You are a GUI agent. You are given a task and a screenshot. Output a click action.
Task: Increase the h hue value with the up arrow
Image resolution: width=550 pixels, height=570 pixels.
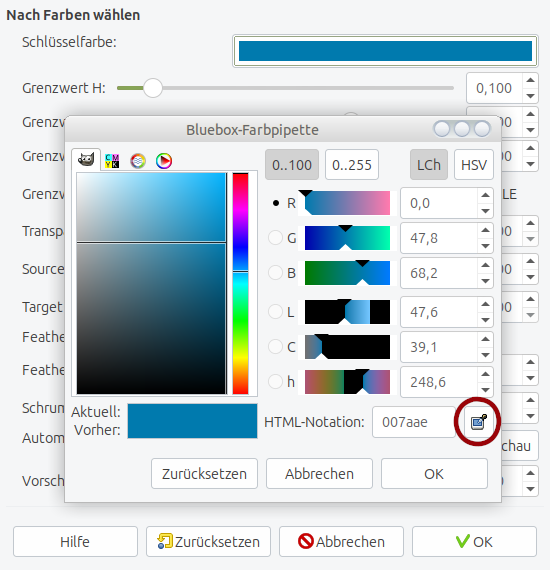485,374
